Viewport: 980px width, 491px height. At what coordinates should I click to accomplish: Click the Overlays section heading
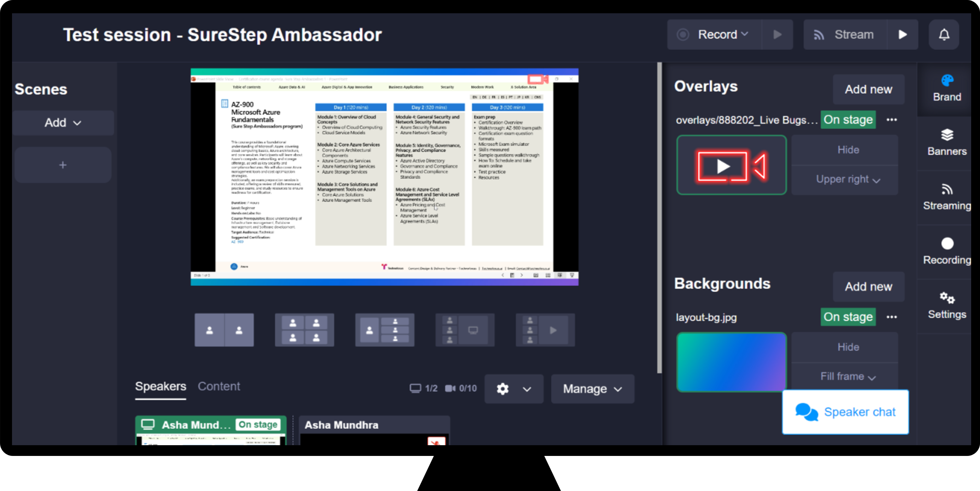click(x=706, y=86)
